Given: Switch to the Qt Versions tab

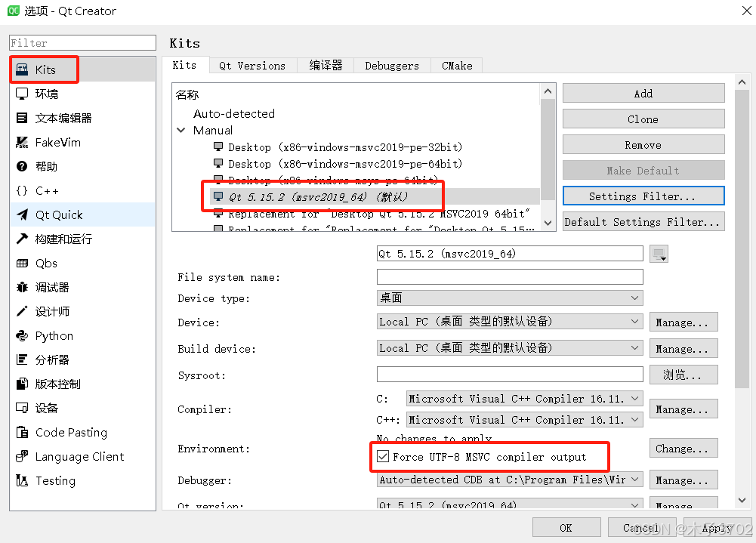Looking at the screenshot, I should pos(252,66).
